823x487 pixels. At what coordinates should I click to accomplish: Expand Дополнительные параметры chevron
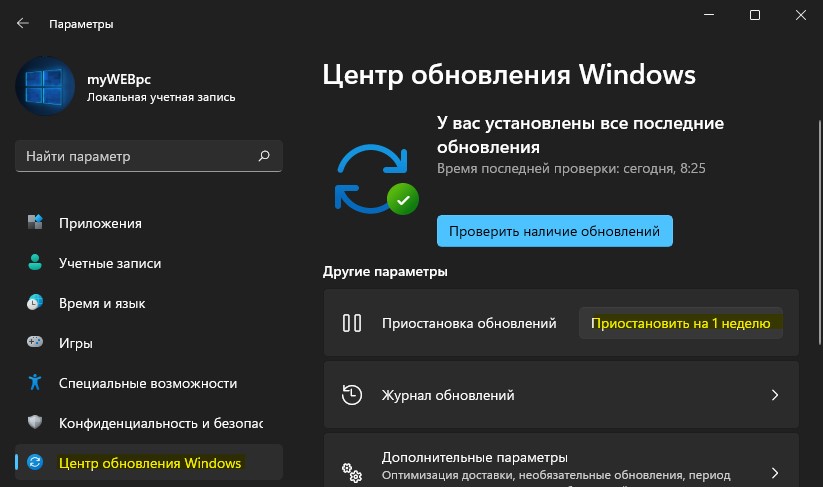pyautogui.click(x=775, y=472)
